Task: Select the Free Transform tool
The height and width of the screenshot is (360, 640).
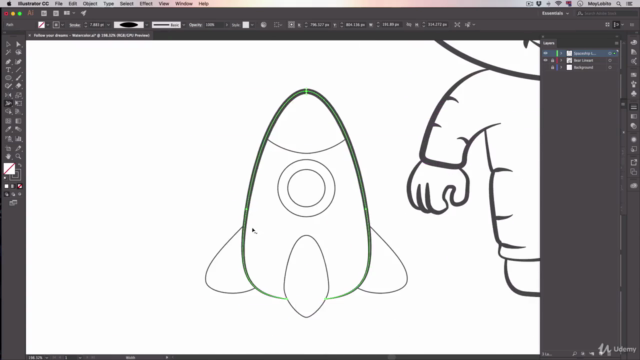Action: pos(18,103)
